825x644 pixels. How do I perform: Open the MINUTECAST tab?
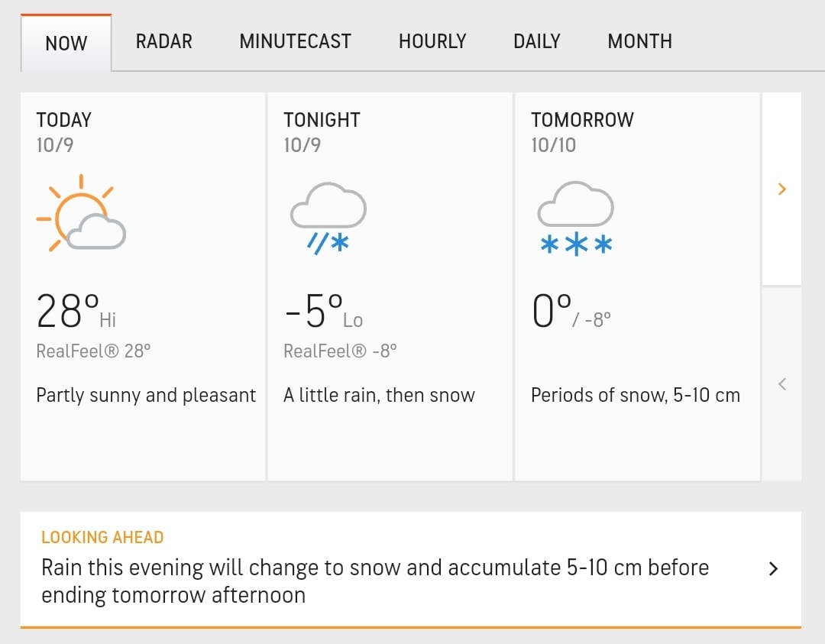coord(295,41)
